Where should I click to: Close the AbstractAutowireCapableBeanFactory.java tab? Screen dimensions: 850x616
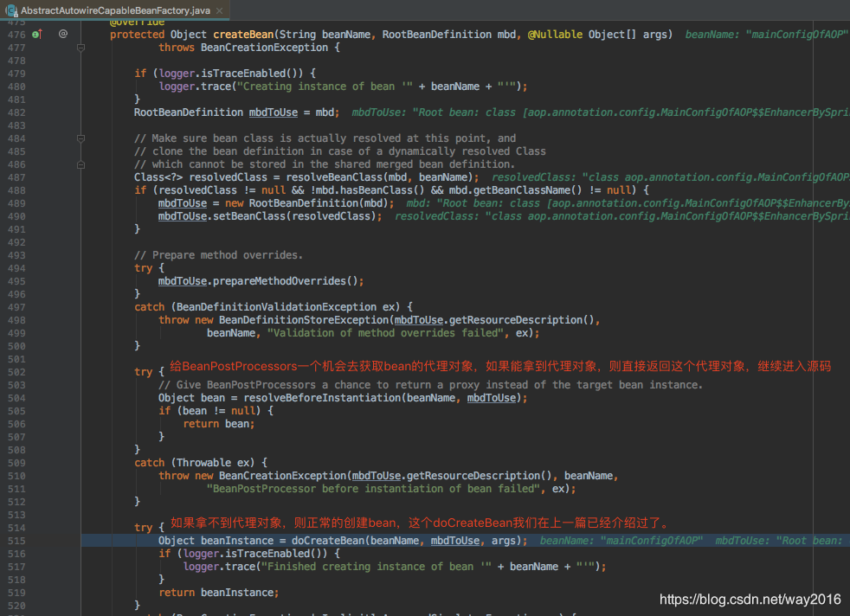click(x=219, y=10)
